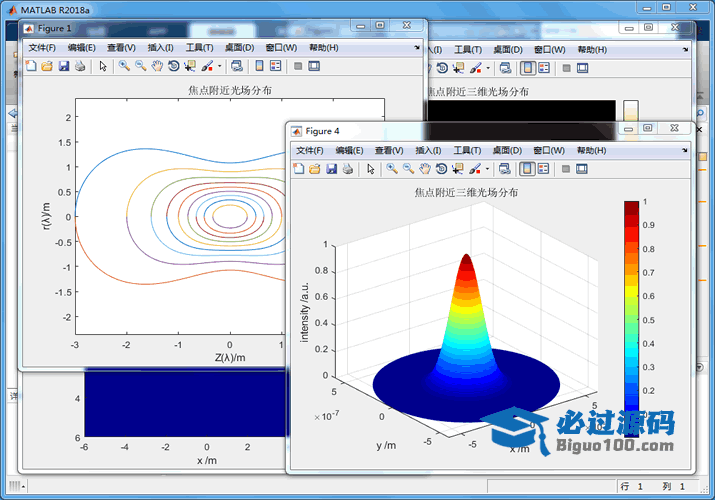Toggle Insert Legend in background figure toolbar
715x500 pixels.
544,68
